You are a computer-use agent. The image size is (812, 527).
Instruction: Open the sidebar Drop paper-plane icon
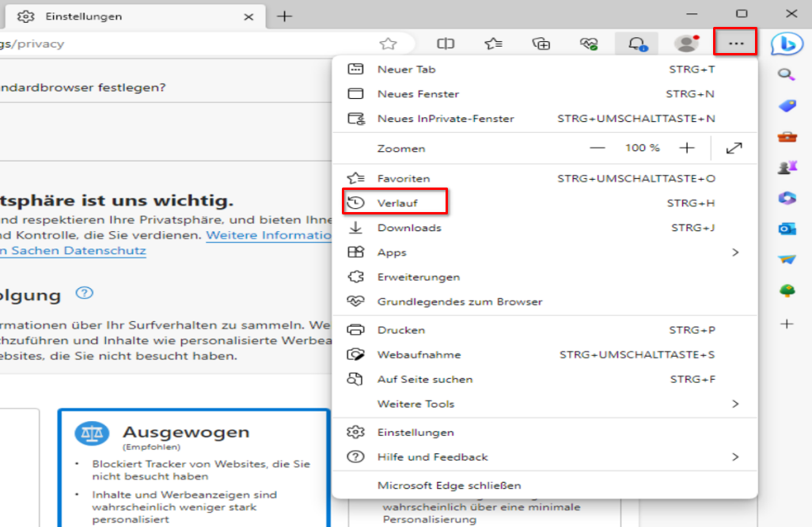pos(787,260)
